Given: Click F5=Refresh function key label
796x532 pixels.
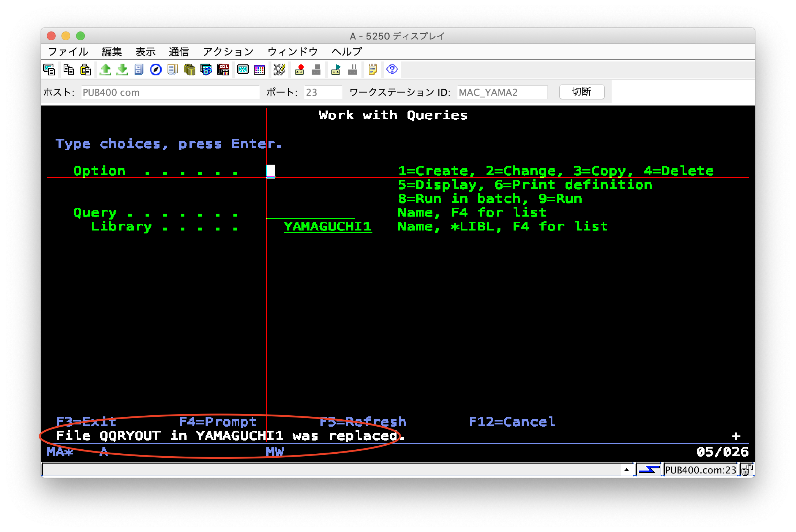Looking at the screenshot, I should 363,422.
